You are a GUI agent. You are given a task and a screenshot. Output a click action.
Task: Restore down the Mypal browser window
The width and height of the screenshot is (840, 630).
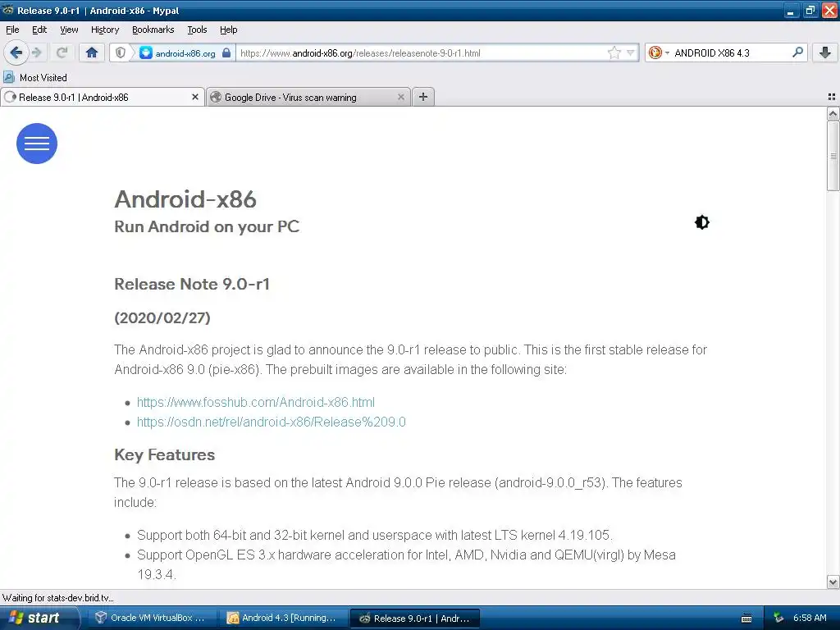click(810, 10)
